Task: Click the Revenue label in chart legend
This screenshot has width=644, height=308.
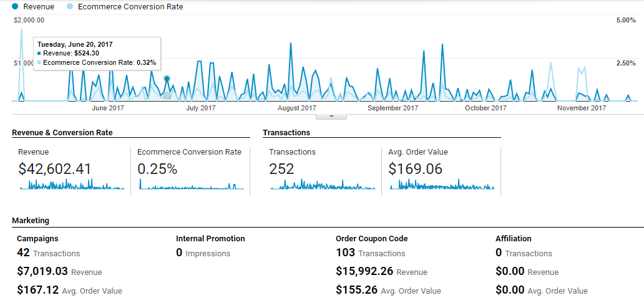Action: coord(38,7)
